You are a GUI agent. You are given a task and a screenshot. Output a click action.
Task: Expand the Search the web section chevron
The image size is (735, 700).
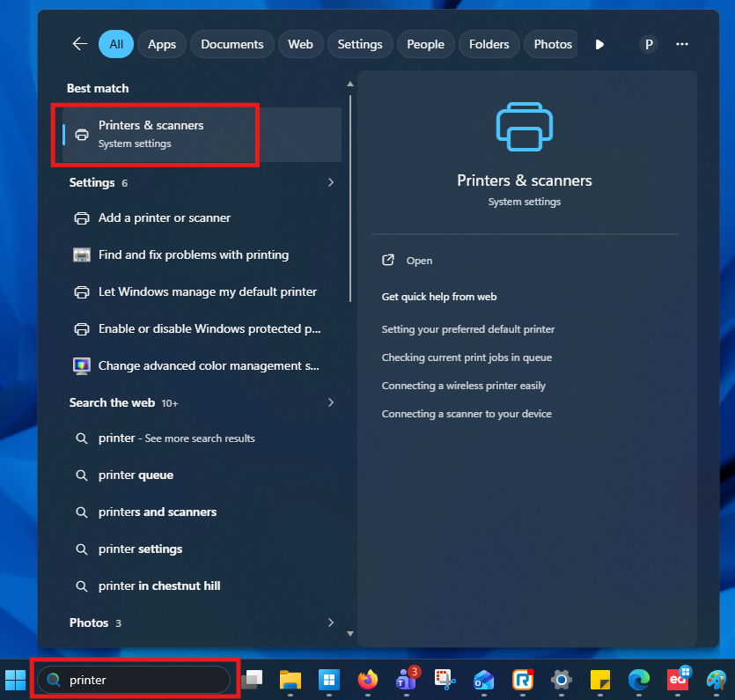tap(331, 402)
